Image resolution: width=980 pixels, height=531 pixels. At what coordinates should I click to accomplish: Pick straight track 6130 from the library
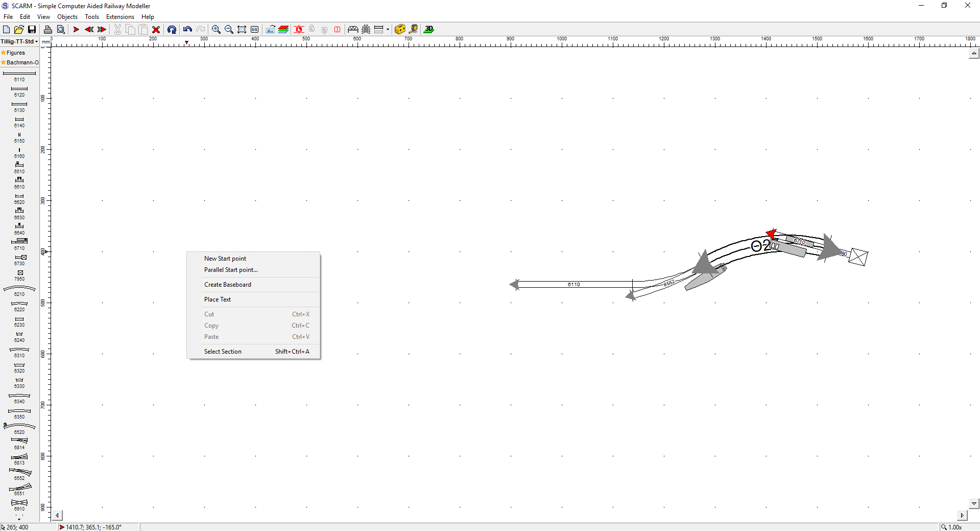click(x=19, y=107)
